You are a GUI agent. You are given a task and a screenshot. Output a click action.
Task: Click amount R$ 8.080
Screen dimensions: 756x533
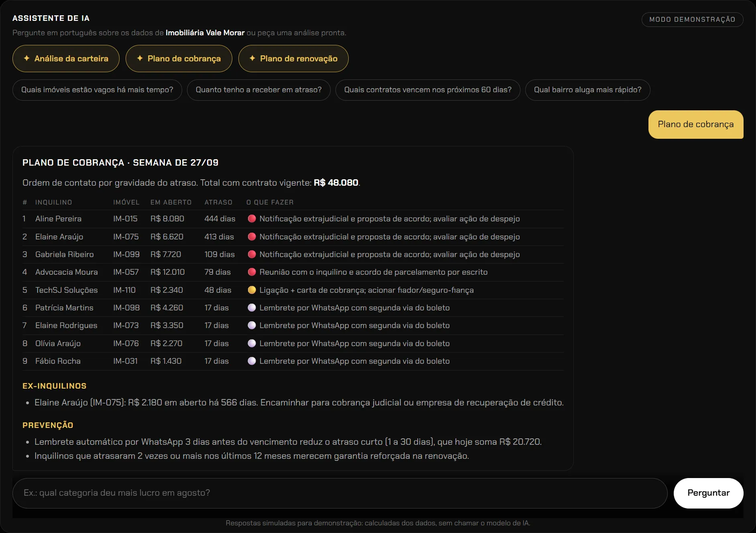[167, 219]
